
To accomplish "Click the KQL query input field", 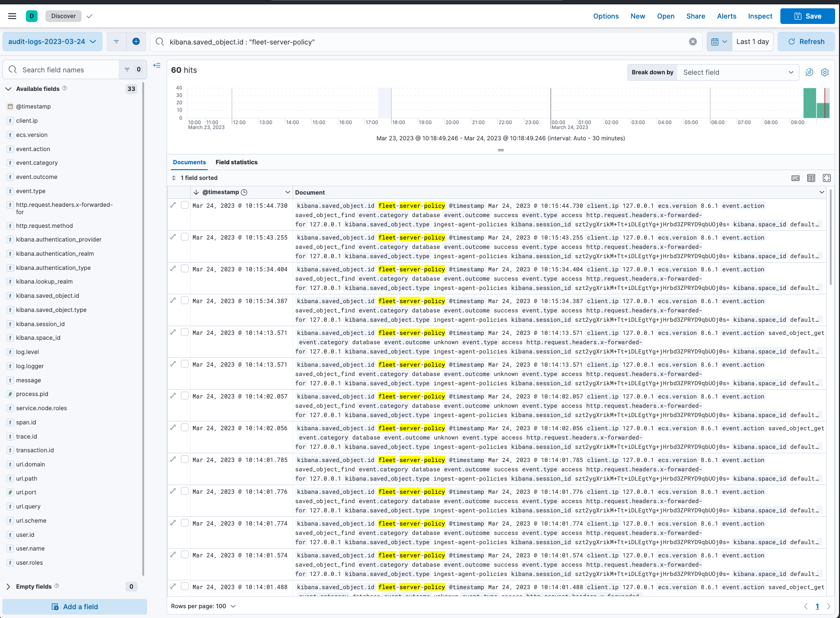I will click(x=425, y=42).
